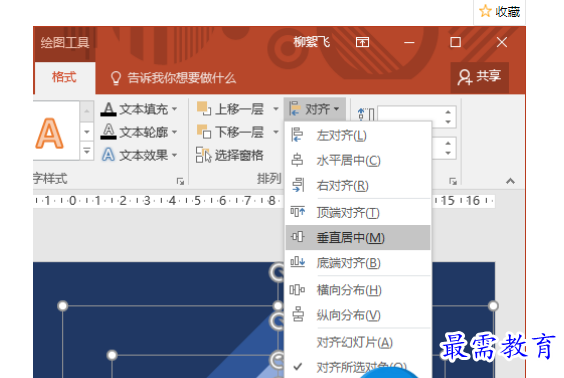
Task: Open the Align (对齐) dropdown button
Action: (x=315, y=109)
